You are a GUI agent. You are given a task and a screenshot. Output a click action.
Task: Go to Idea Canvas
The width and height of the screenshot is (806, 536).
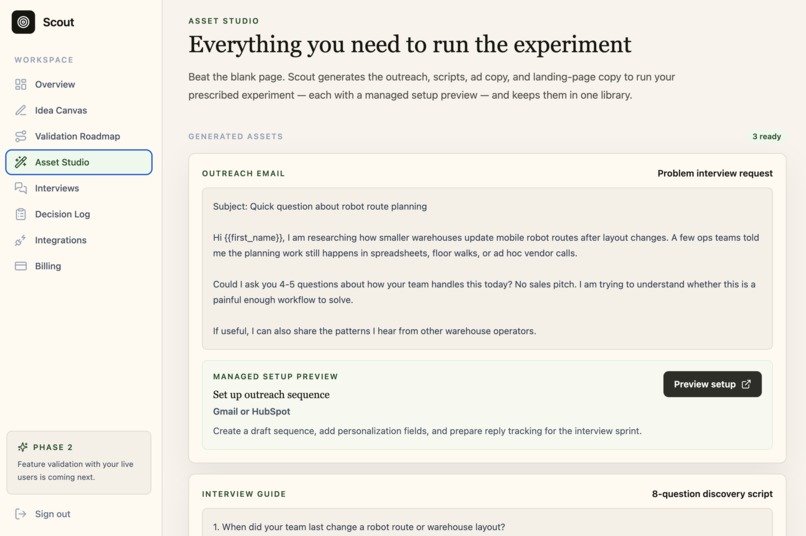coord(79,110)
